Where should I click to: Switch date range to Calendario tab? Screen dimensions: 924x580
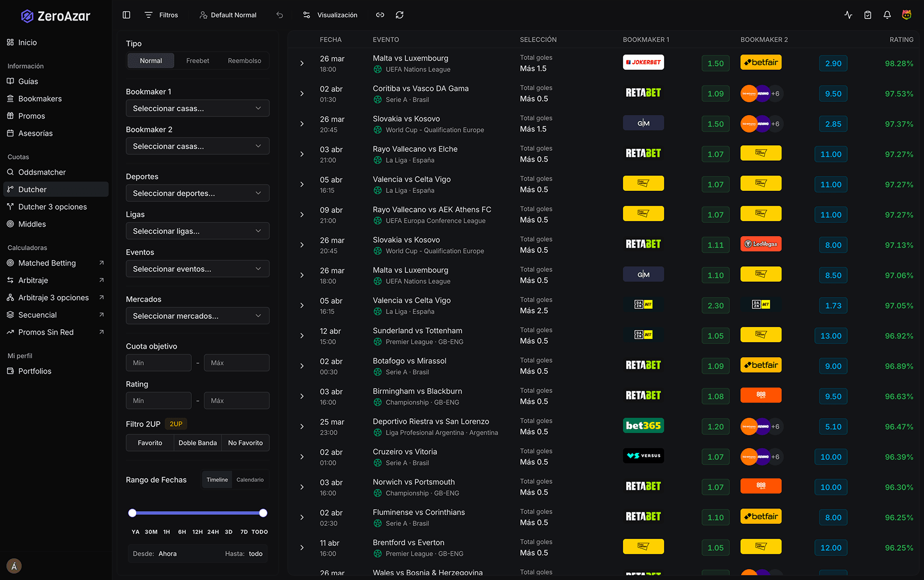pos(250,479)
